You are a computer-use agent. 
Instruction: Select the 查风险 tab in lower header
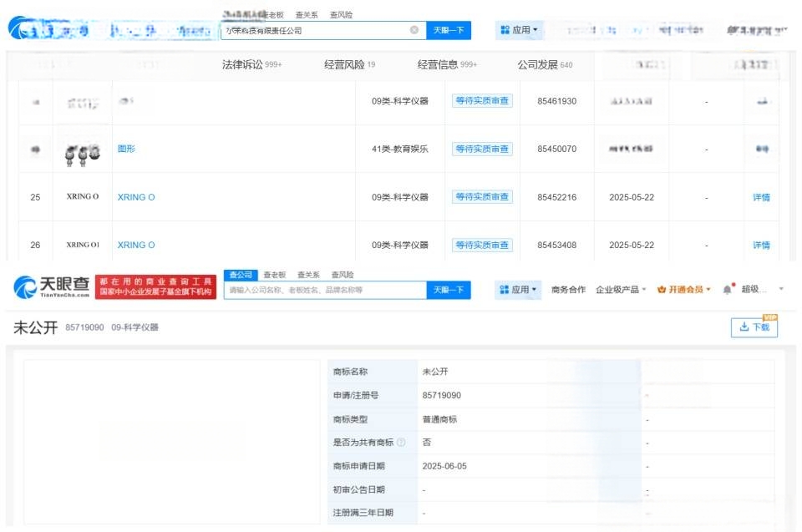[x=343, y=275]
